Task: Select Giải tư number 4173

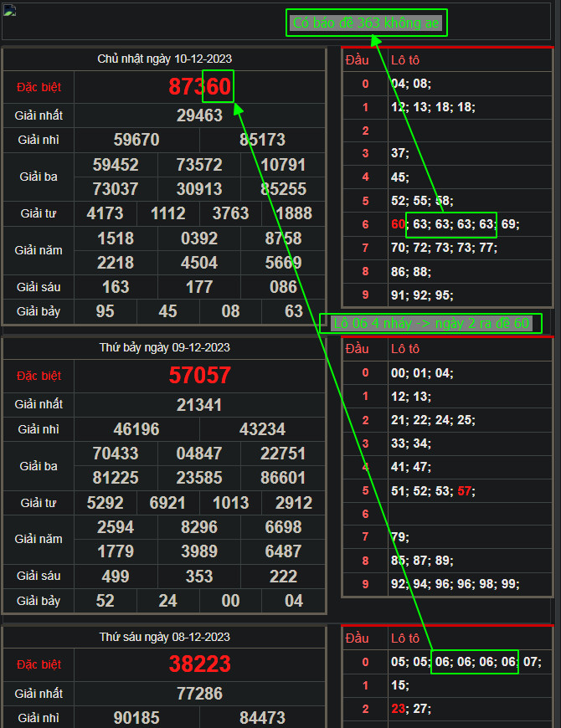Action: [106, 213]
